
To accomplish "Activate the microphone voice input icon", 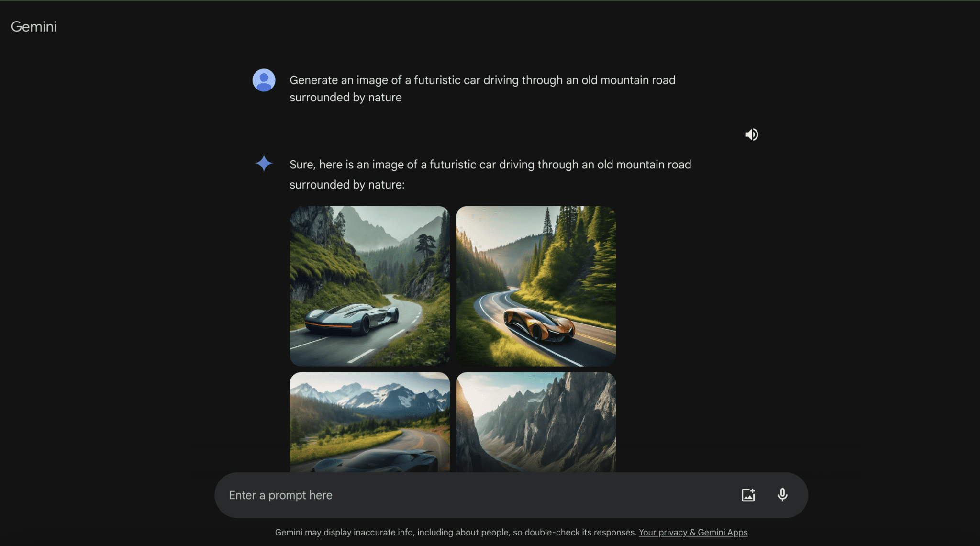I will (782, 495).
